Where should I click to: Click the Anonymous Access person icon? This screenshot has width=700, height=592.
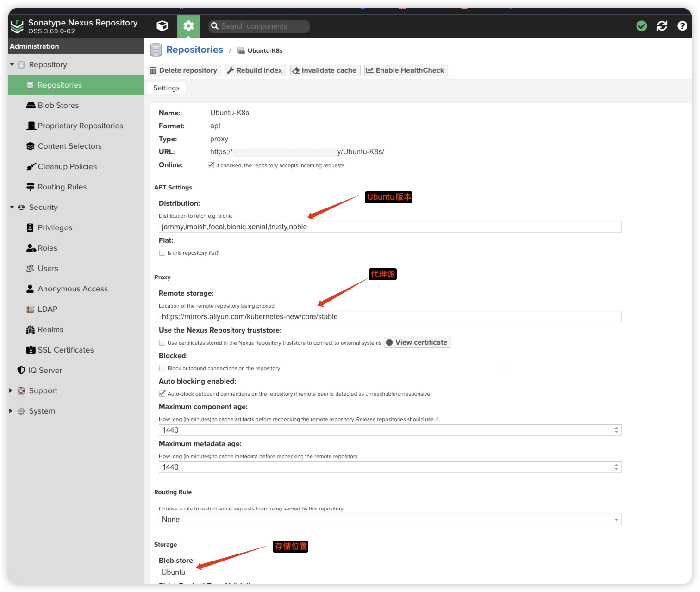[30, 289]
